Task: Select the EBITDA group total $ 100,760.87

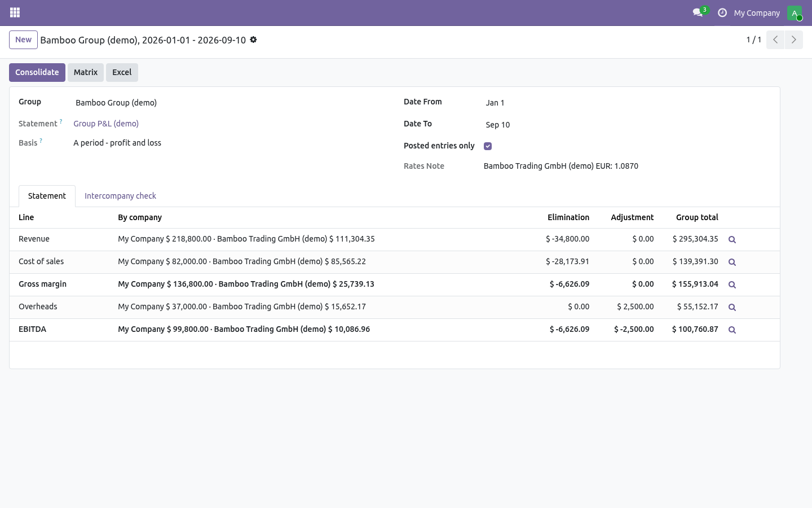Action: point(695,329)
